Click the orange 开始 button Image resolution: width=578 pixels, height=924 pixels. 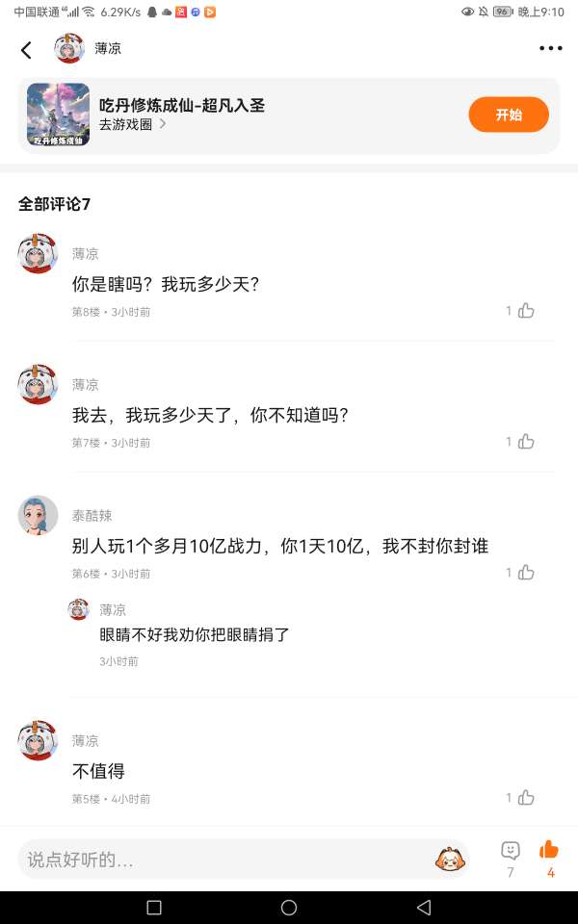[509, 115]
